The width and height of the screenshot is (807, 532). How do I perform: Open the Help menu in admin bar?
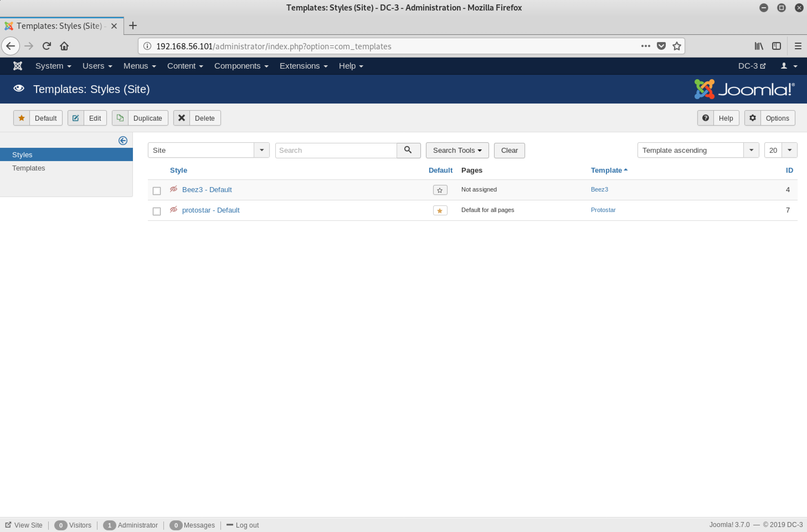351,66
